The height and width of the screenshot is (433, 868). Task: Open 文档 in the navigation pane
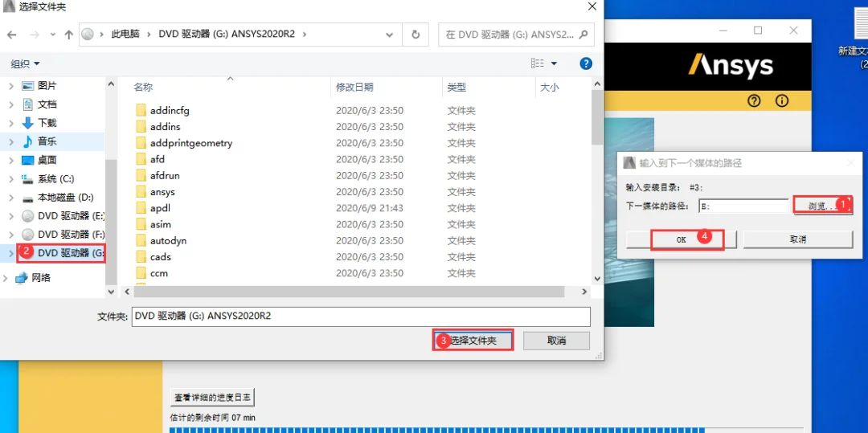click(x=47, y=104)
